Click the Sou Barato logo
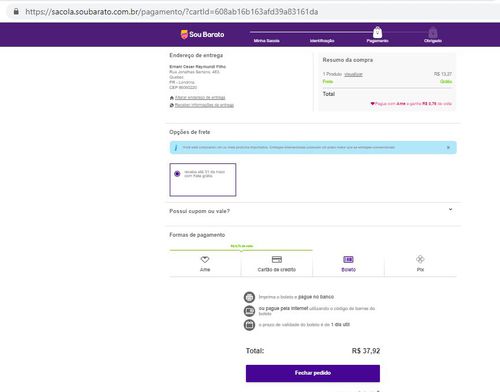This screenshot has width=500, height=392. (202, 34)
